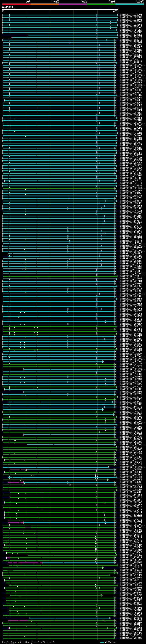Select label UniRef100_B5DFX3
The height and width of the screenshot is (644, 146).
tap(131, 90)
